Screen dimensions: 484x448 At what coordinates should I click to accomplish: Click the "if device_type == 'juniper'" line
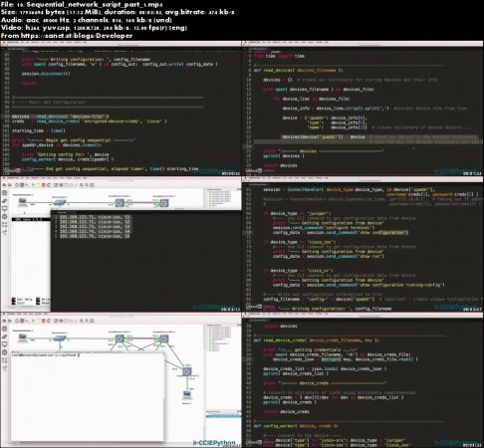coord(297,213)
